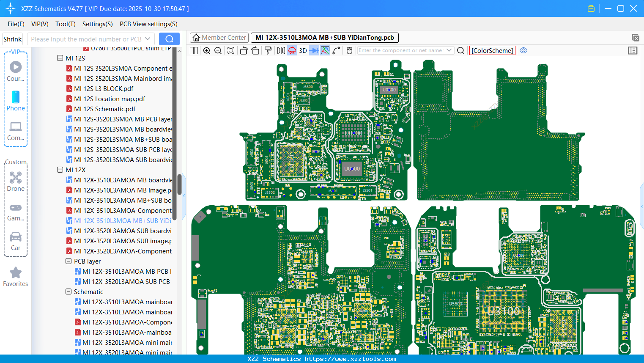Open the right-side panel layout icon
The height and width of the screenshot is (363, 644).
point(633,50)
